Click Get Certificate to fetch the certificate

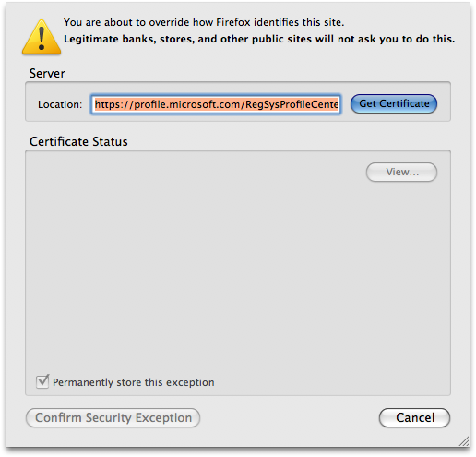coord(394,103)
